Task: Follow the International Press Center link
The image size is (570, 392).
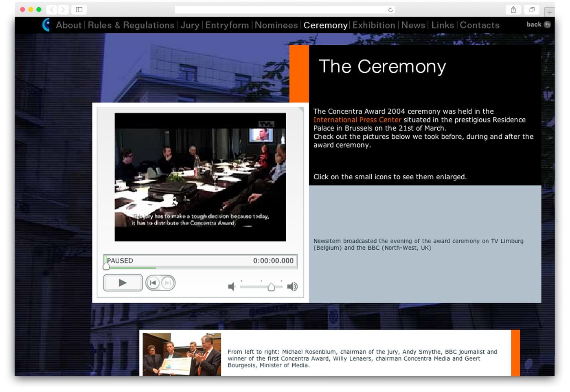Action: coord(357,120)
